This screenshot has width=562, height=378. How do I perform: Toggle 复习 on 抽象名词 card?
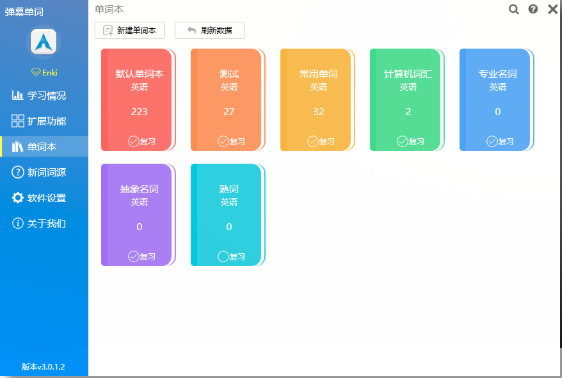coord(141,256)
